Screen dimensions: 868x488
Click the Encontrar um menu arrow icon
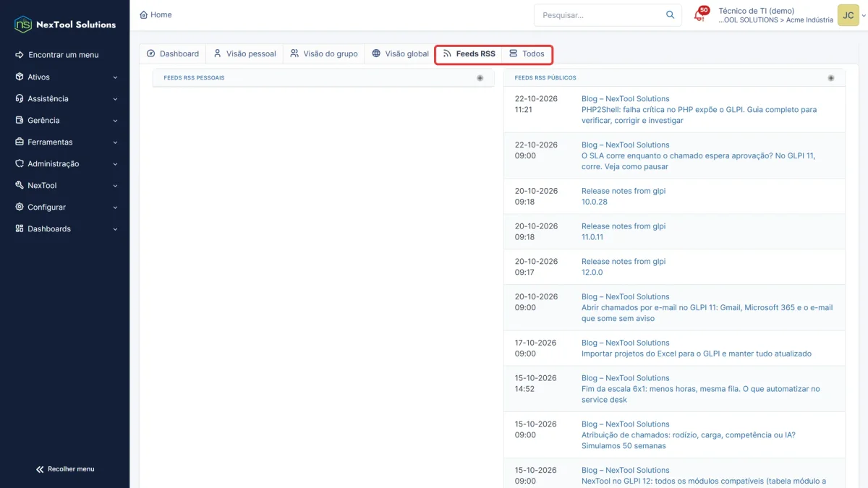[20, 55]
